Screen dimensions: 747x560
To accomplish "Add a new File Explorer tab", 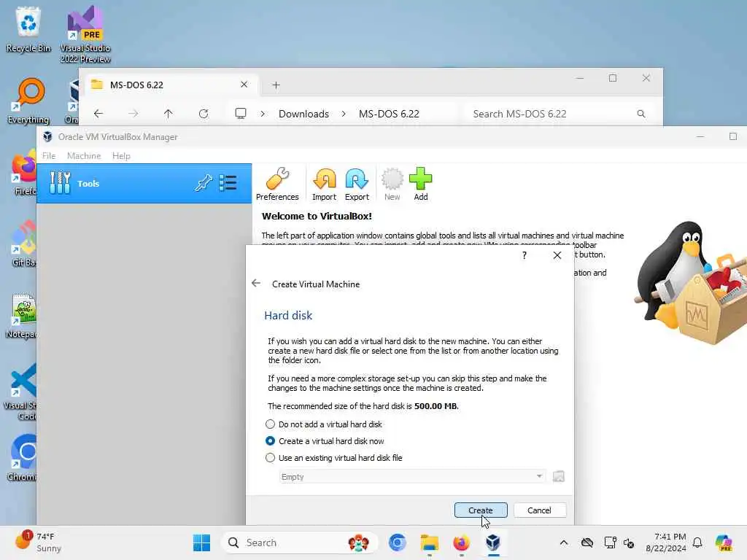I will (276, 85).
